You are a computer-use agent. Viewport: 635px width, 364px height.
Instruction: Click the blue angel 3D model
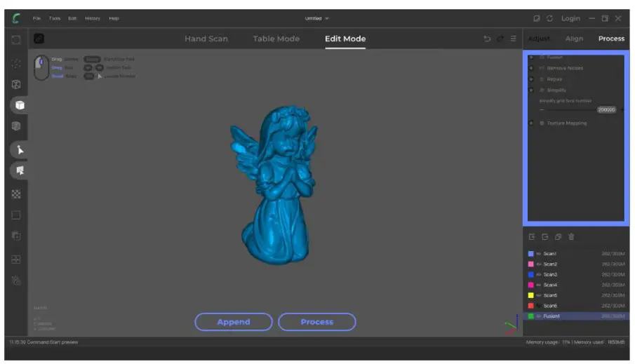click(274, 185)
